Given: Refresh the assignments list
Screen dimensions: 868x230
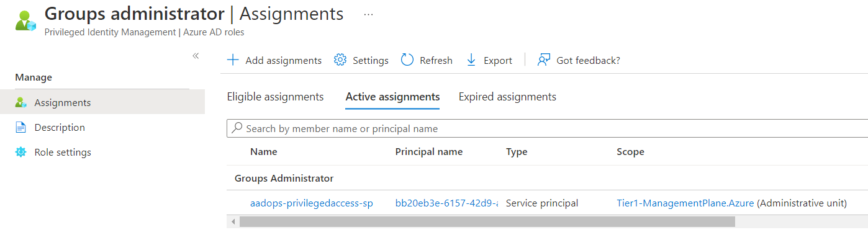Looking at the screenshot, I should pos(427,60).
